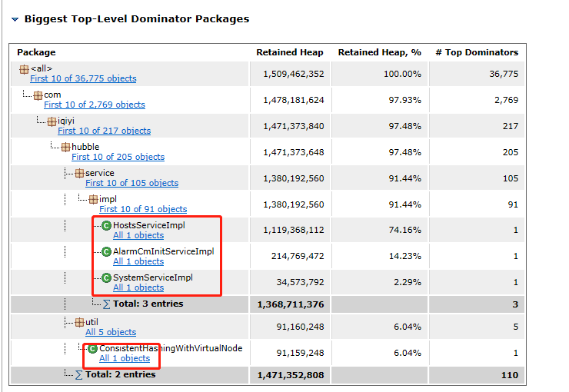Click the iqiyi package icon

(52, 121)
